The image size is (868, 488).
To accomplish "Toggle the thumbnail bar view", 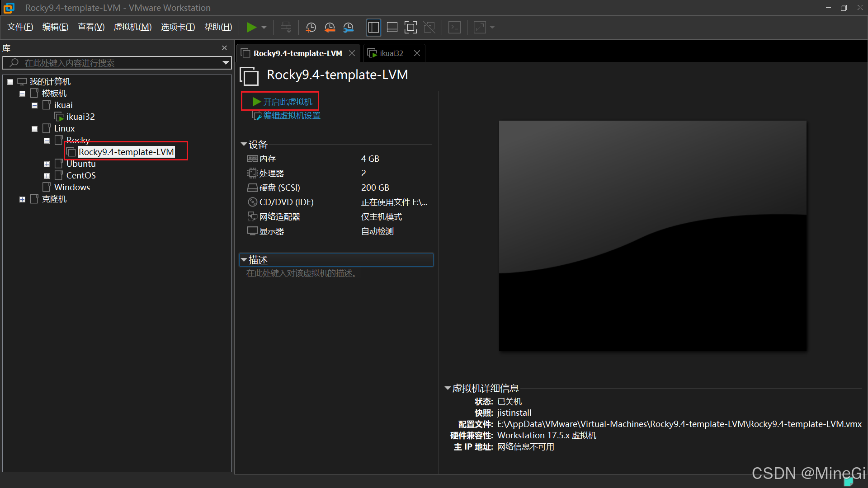I will tap(392, 28).
